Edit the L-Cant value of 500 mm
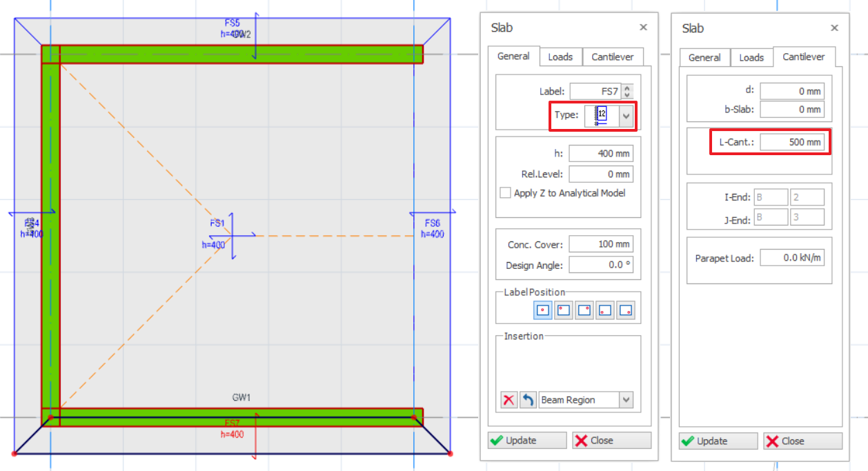Image resolution: width=868 pixels, height=471 pixels. [792, 141]
